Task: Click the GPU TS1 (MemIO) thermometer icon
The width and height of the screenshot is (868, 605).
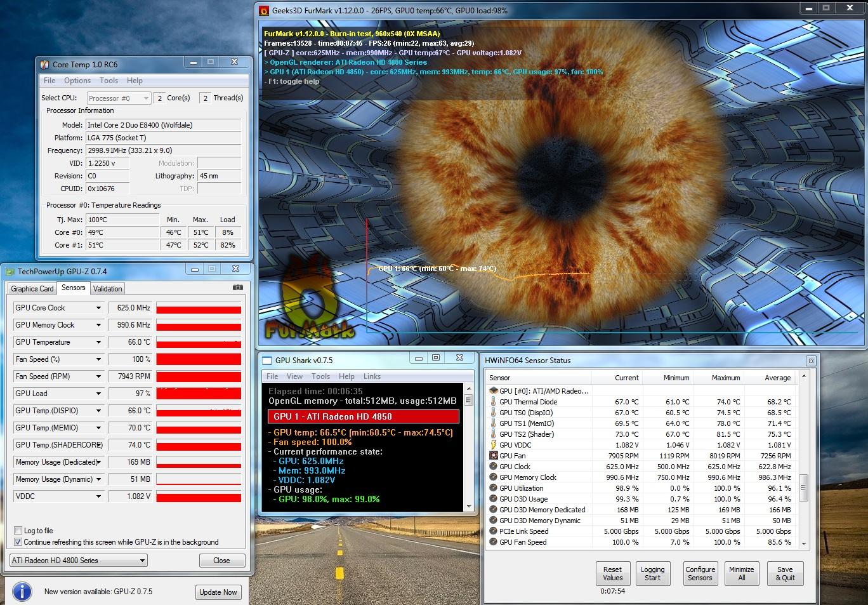Action: coord(493,423)
